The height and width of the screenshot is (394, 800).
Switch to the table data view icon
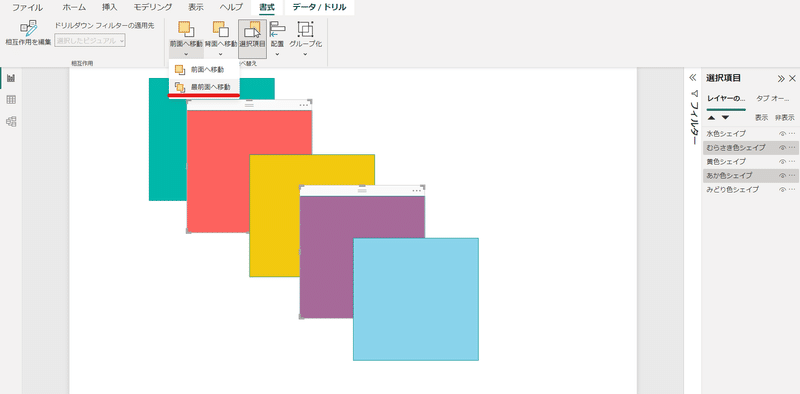pyautogui.click(x=11, y=100)
